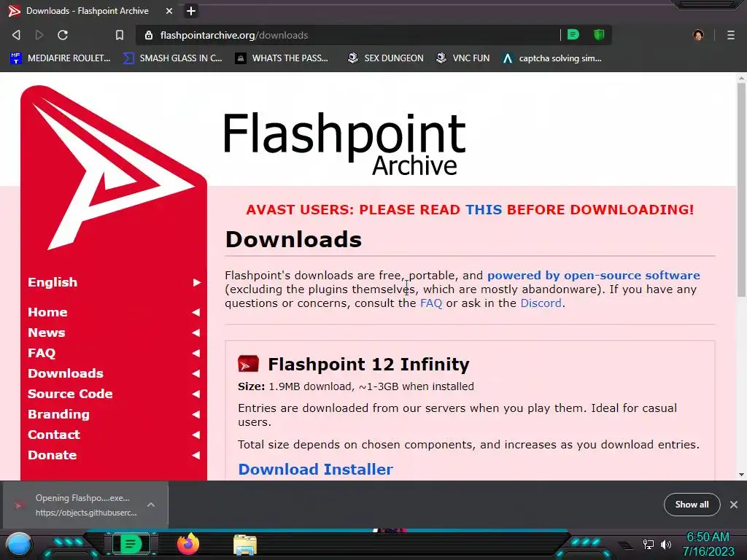Select Downloads in the sidebar menu

click(114, 373)
